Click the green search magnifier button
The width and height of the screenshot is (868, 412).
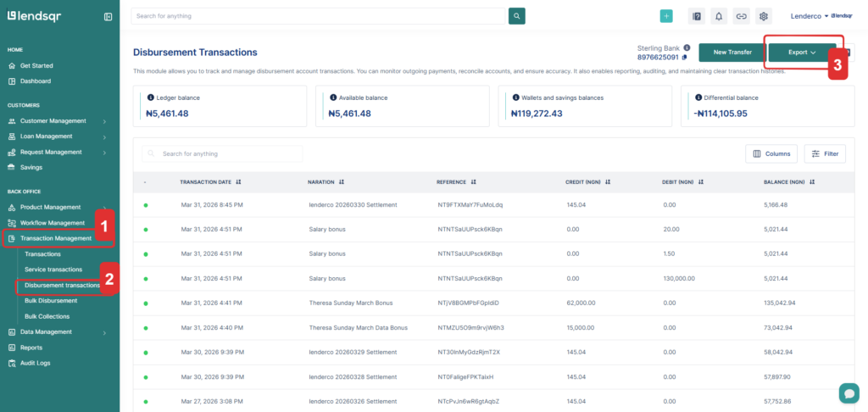click(516, 16)
